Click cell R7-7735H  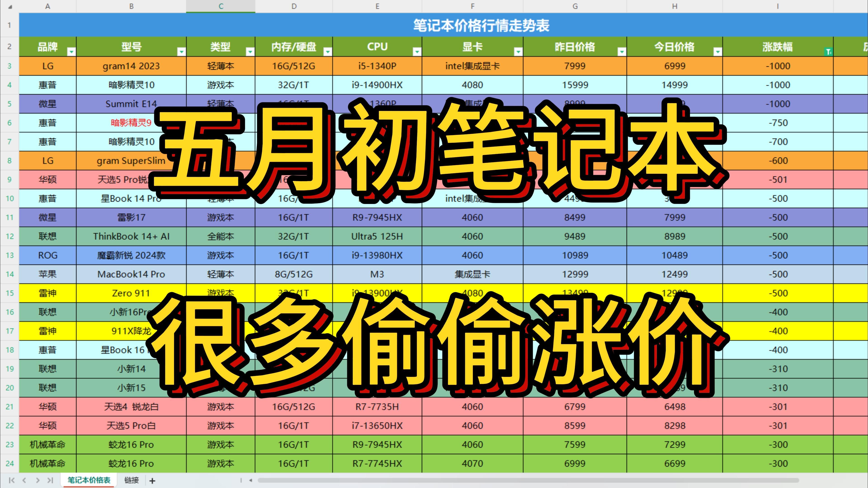(377, 407)
